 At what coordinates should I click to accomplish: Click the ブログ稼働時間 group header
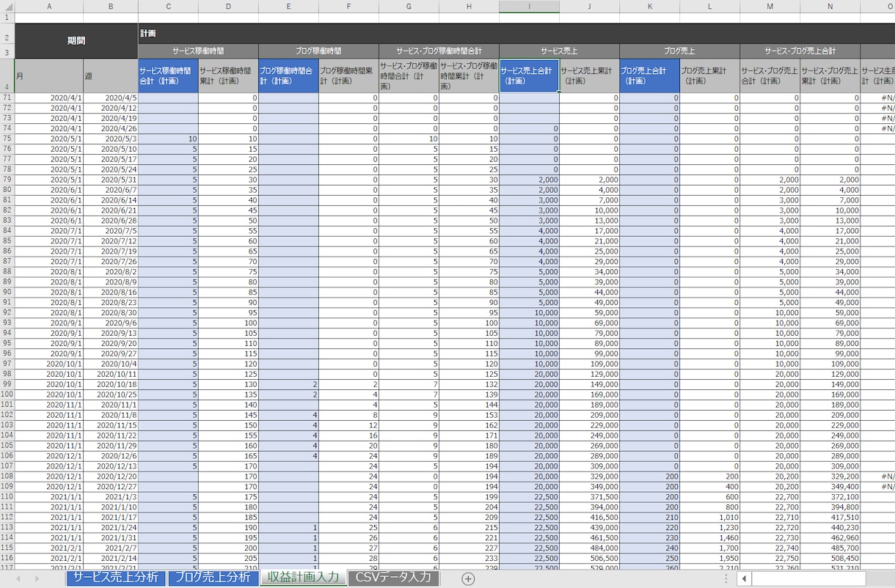318,51
